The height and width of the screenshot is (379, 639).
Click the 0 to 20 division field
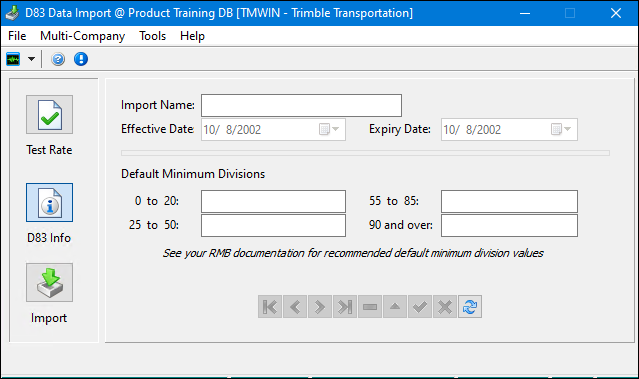pyautogui.click(x=273, y=201)
